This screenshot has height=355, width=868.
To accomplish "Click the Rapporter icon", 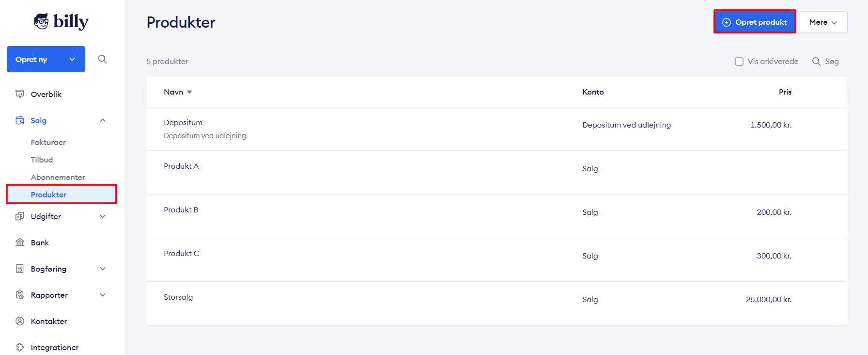I will pos(20,295).
